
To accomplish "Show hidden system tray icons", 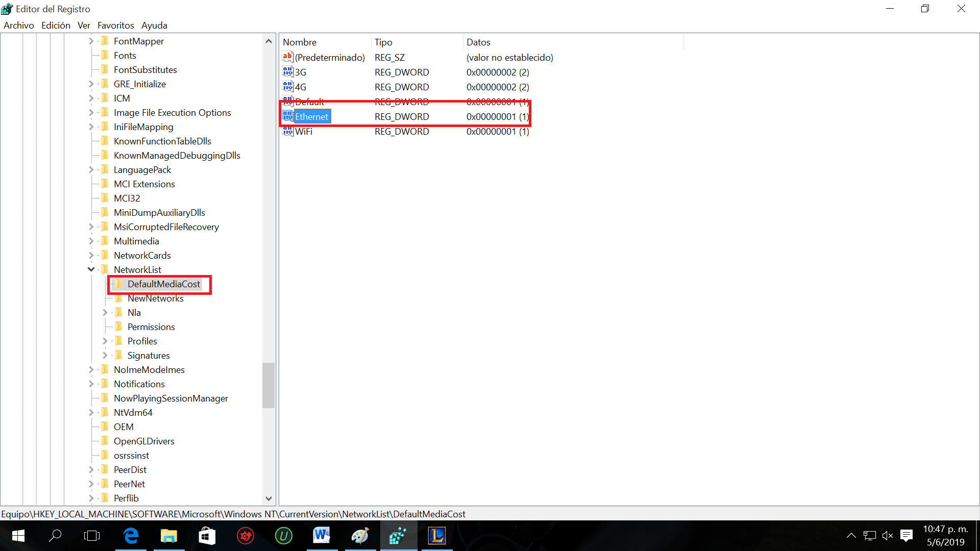I will [x=851, y=536].
